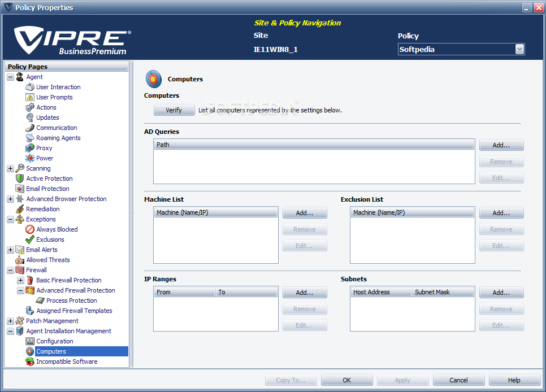Click Add for Machine List
Screen dimensions: 546x392
click(x=304, y=213)
